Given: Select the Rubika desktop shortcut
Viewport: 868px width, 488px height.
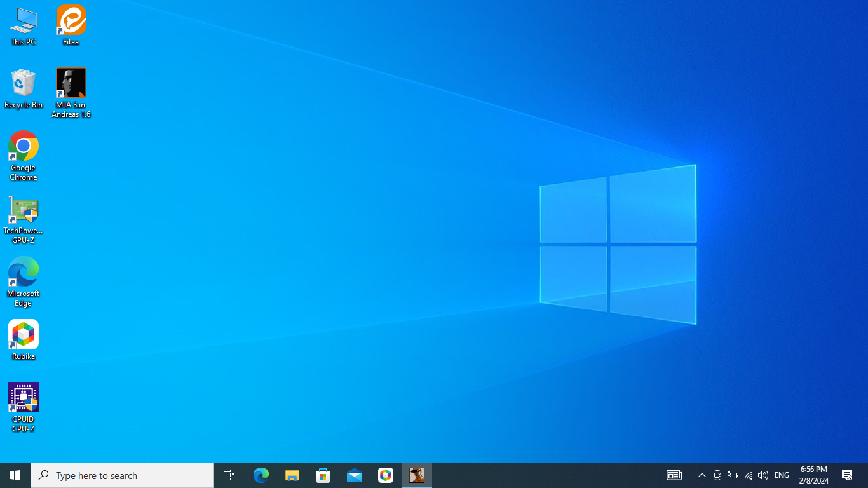Looking at the screenshot, I should click(x=24, y=340).
